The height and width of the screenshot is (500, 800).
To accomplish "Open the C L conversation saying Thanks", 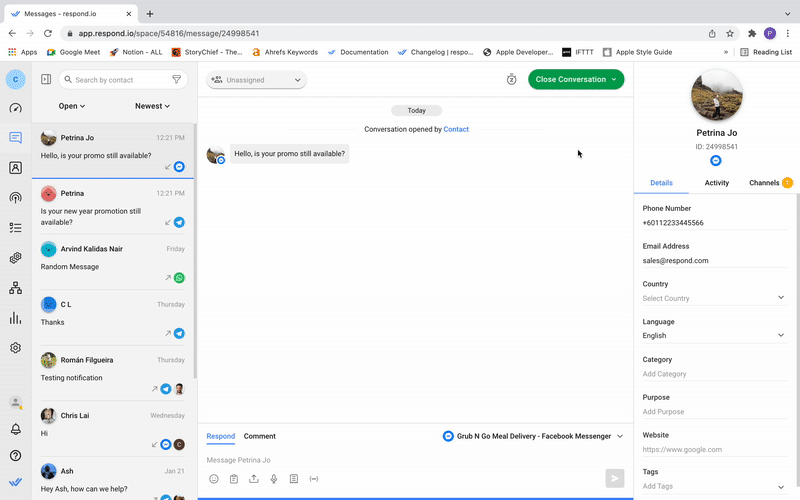I will (113, 318).
